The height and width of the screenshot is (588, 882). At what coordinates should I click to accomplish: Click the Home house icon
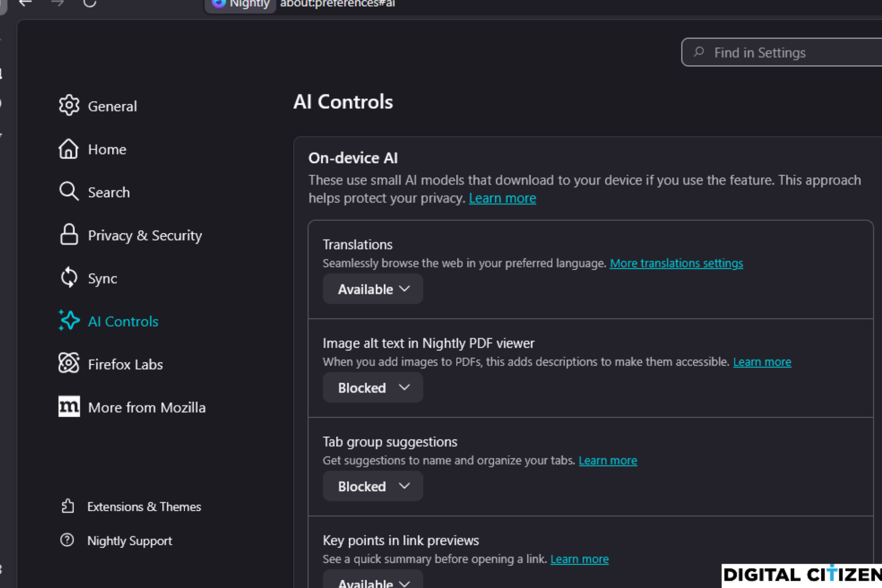tap(68, 149)
